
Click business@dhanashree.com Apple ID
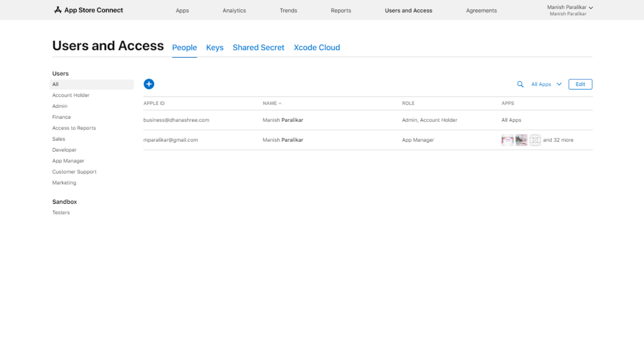tap(176, 120)
